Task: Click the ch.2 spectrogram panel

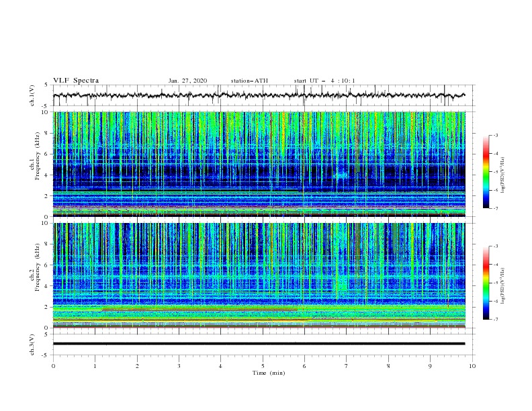Action: tap(259, 275)
